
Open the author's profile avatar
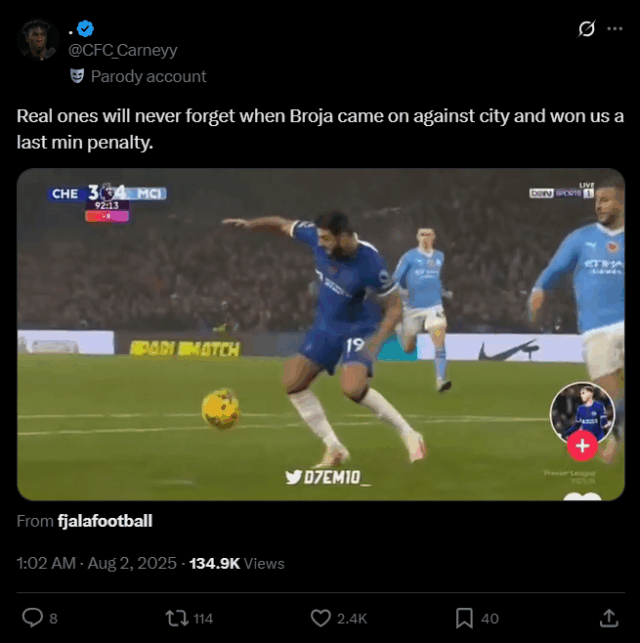[x=38, y=40]
